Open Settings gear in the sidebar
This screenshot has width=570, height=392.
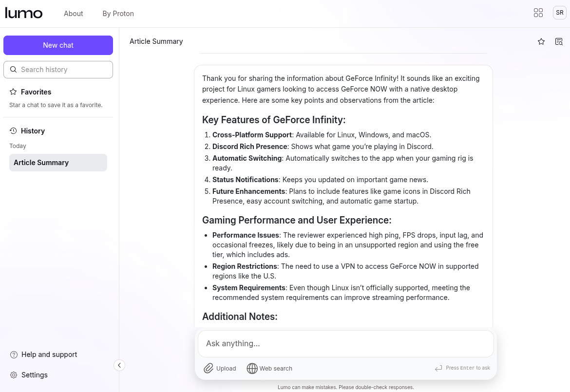(14, 375)
